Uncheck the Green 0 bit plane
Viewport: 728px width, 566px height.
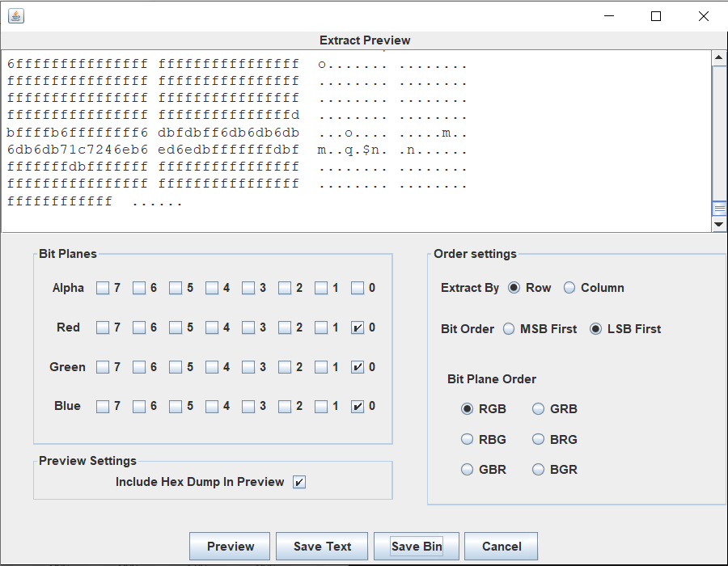coord(357,367)
